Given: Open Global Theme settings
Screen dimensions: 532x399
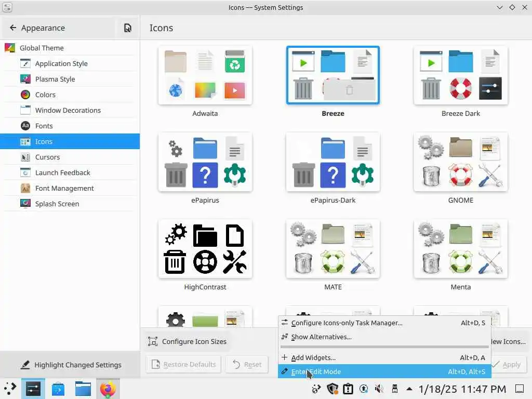Looking at the screenshot, I should click(x=70, y=48).
